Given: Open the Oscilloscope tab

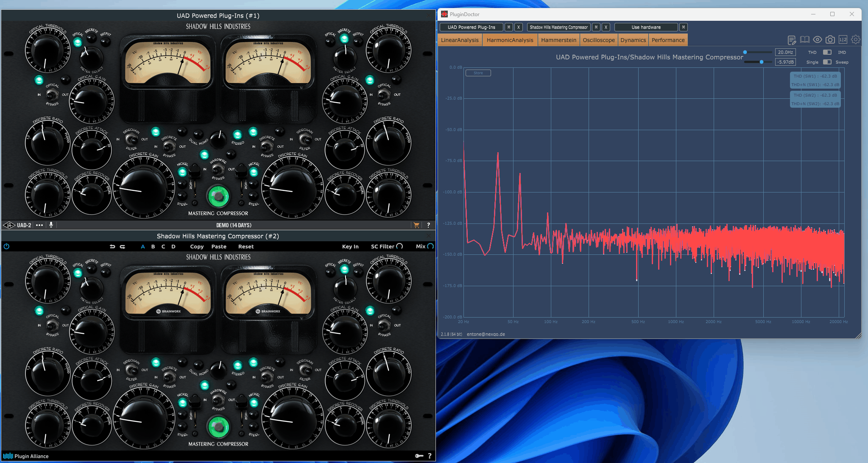Looking at the screenshot, I should click(599, 40).
